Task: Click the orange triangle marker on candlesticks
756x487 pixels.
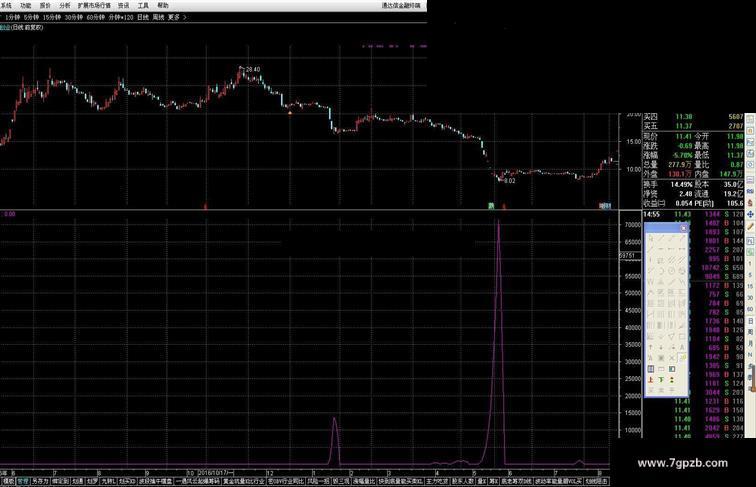Action: 290,113
